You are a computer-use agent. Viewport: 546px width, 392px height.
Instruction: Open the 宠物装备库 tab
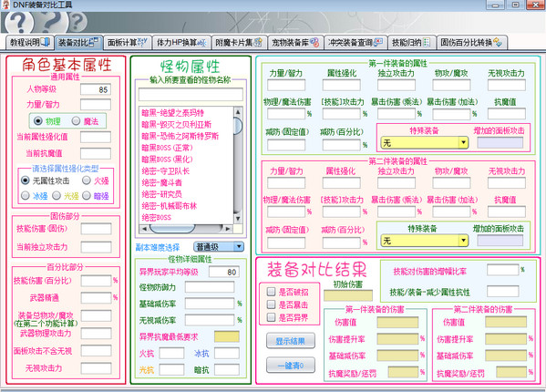pos(295,43)
